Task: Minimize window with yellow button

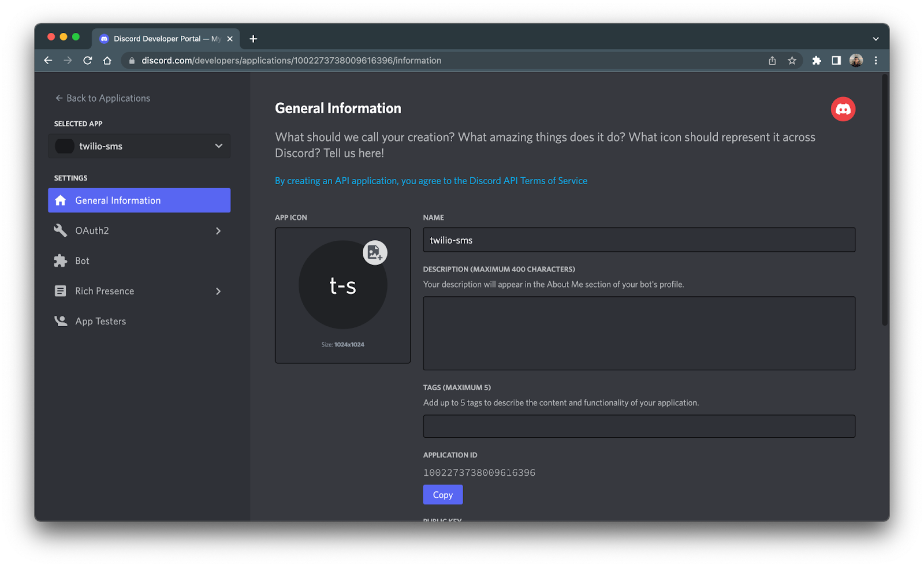Action: [64, 37]
